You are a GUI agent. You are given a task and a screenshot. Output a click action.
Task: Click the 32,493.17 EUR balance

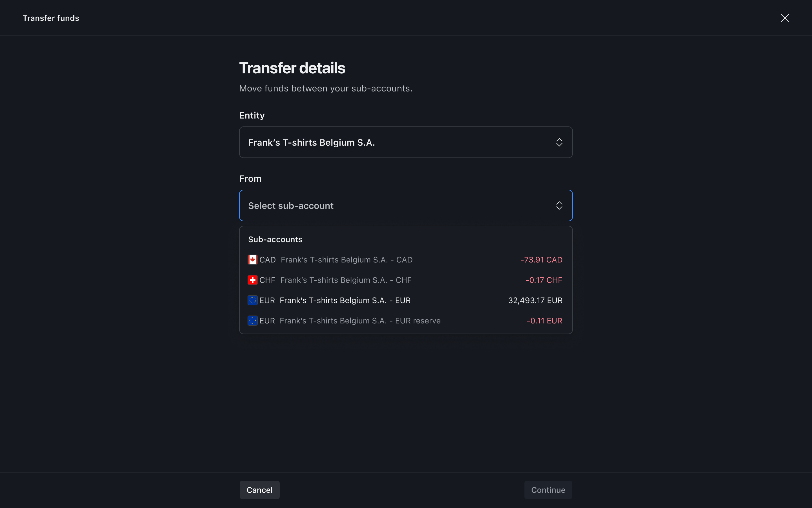pyautogui.click(x=535, y=300)
